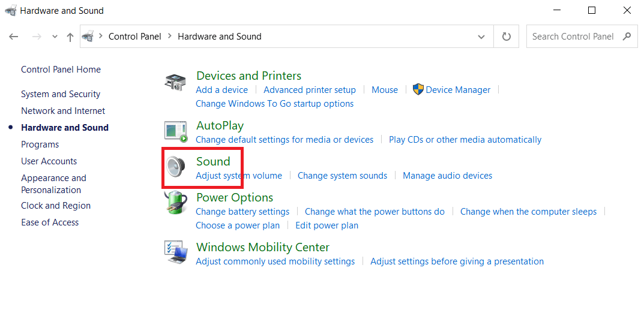
Task: Click the Devices and Printers icon
Action: 175,82
